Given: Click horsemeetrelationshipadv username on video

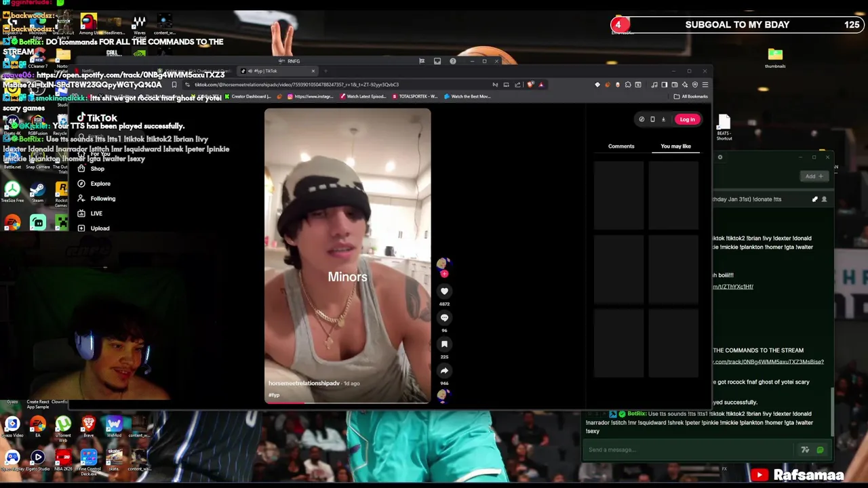Looking at the screenshot, I should coord(304,384).
